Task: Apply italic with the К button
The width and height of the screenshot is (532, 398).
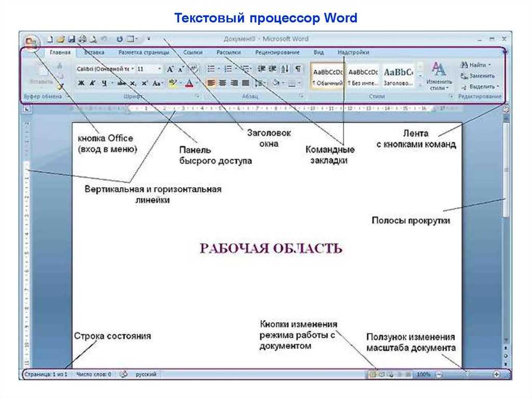Action: [x=92, y=83]
